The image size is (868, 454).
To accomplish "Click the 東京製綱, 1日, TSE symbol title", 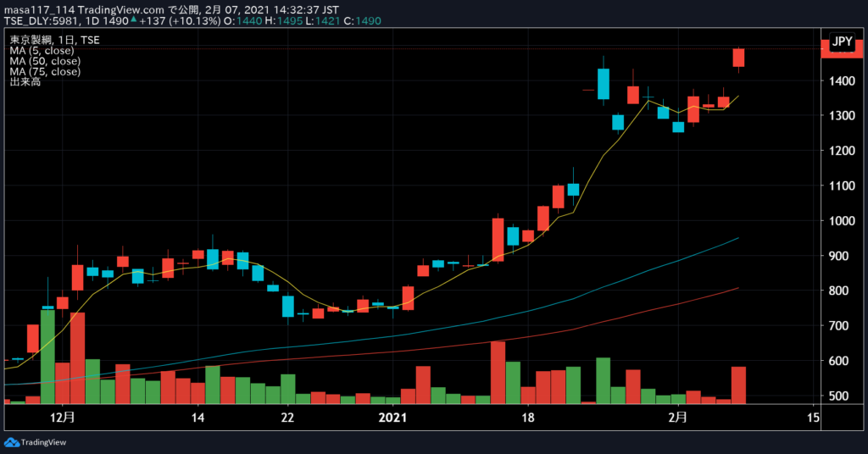I will [55, 40].
